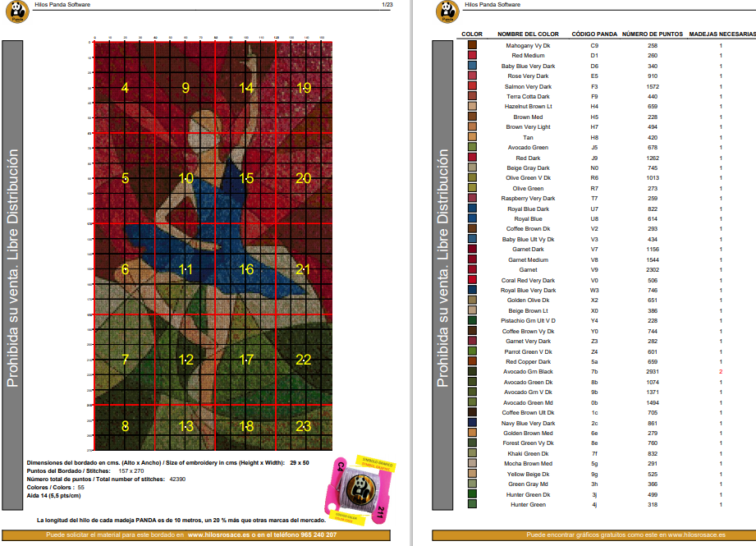Click the page indicator 1/23
756x546 pixels.
point(387,5)
